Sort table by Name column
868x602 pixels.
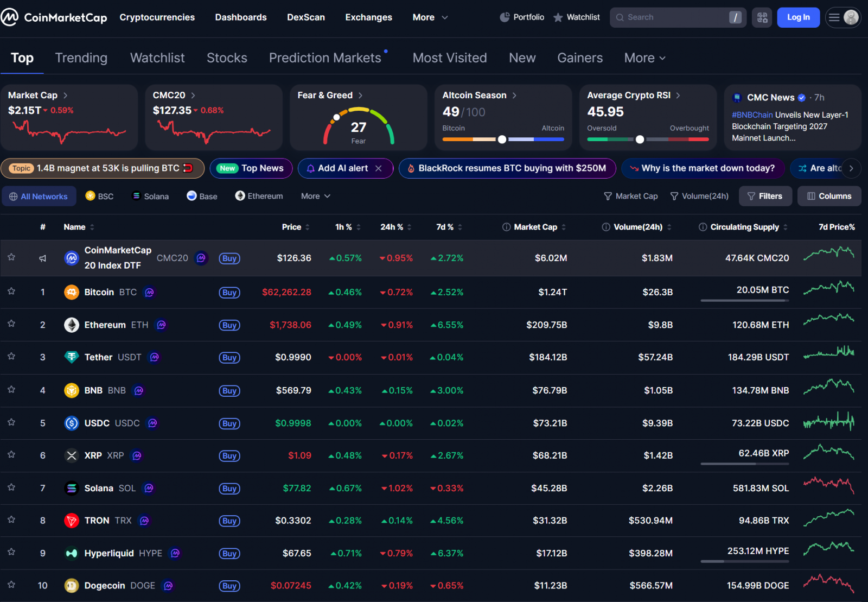[79, 227]
